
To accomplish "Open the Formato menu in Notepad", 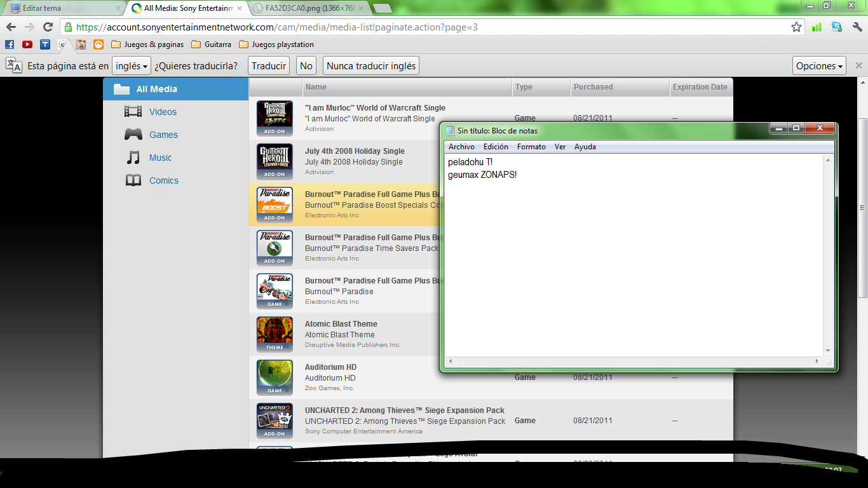I will (531, 147).
